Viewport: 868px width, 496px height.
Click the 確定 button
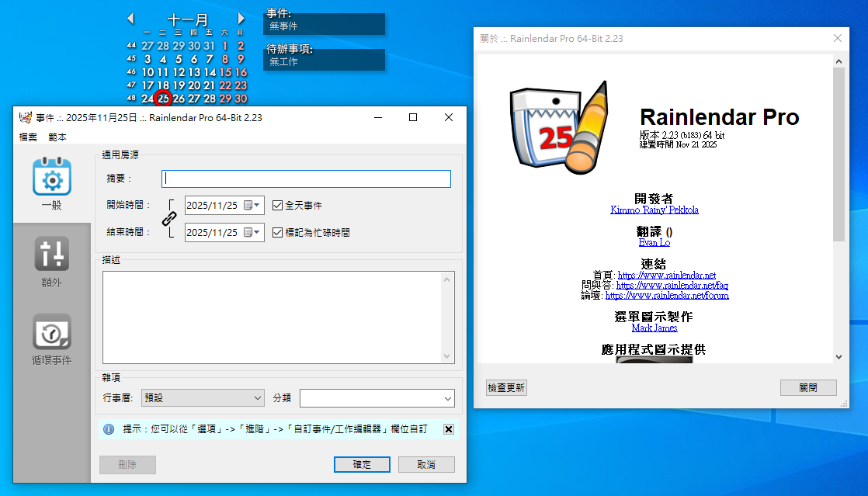[x=362, y=464]
